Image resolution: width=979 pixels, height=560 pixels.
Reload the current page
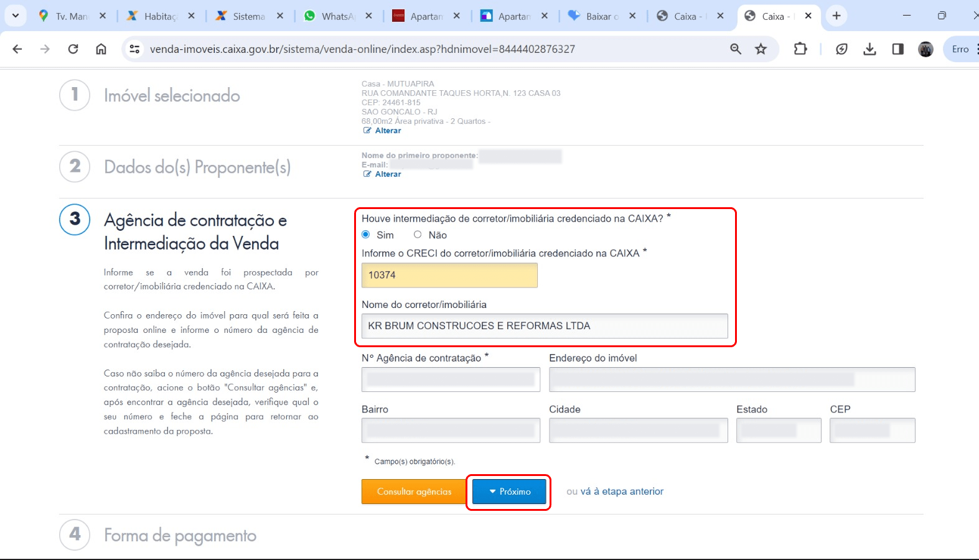point(73,49)
